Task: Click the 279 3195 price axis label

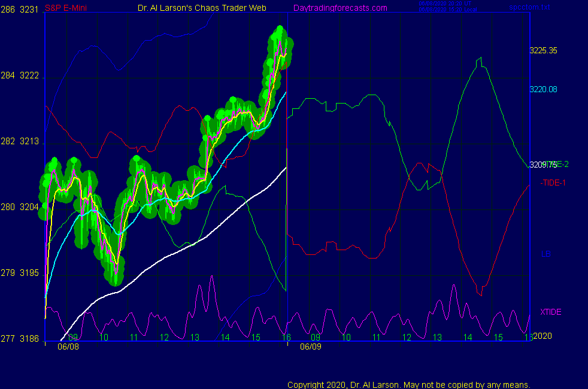Action: (x=20, y=273)
